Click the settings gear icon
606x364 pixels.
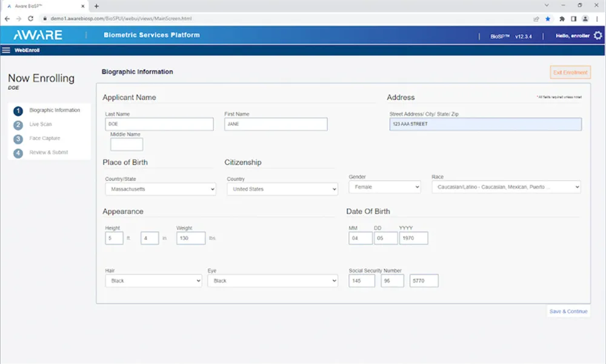pos(598,36)
